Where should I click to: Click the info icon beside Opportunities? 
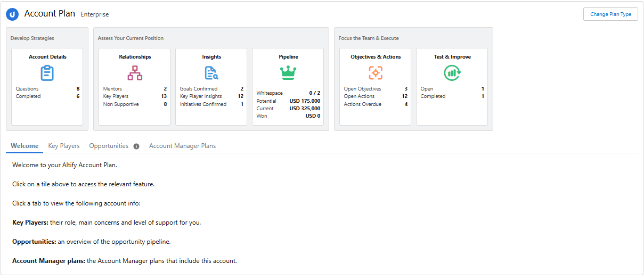(x=136, y=146)
